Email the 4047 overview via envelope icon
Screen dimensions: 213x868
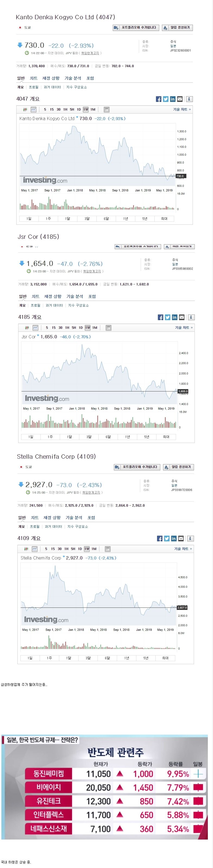click(x=180, y=99)
